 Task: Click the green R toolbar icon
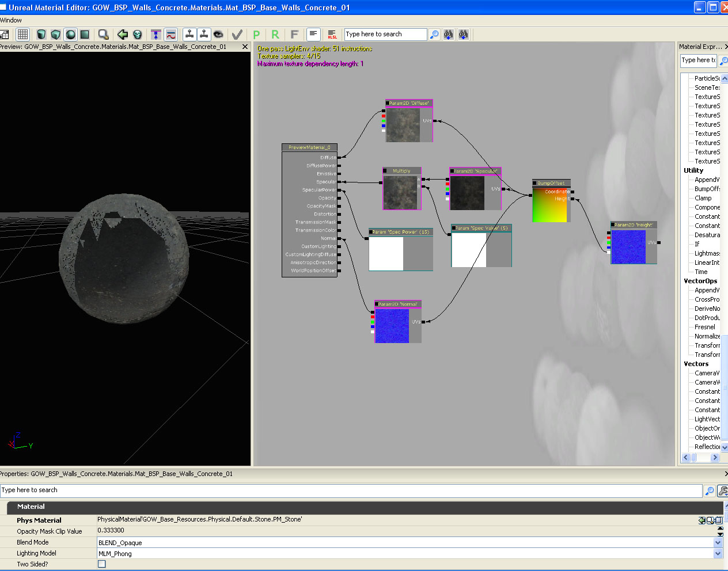tap(275, 35)
